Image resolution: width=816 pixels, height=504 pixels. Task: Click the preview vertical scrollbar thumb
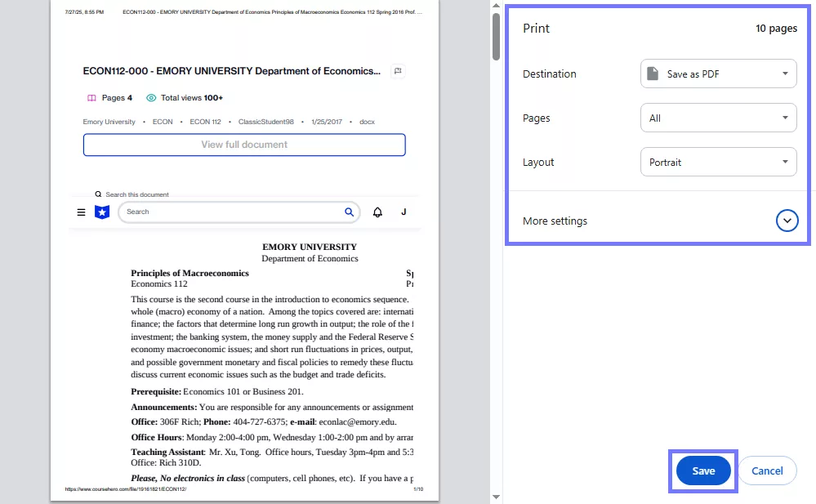(496, 37)
